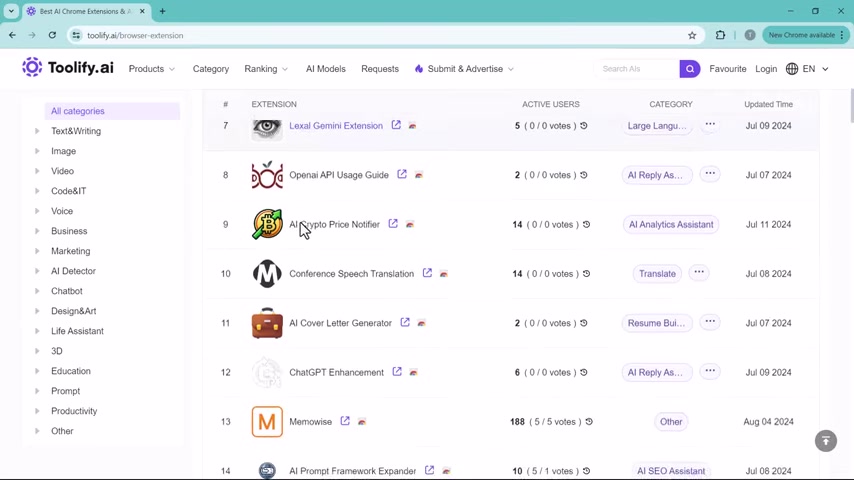Open the Chrome tab search dropdown
Viewport: 854px width, 480px height.
[x=11, y=11]
